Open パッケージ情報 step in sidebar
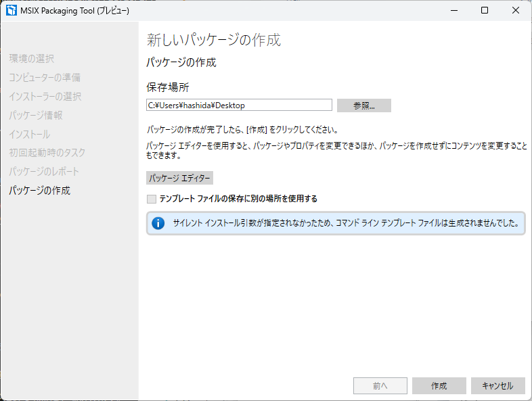532x401 pixels. click(36, 116)
